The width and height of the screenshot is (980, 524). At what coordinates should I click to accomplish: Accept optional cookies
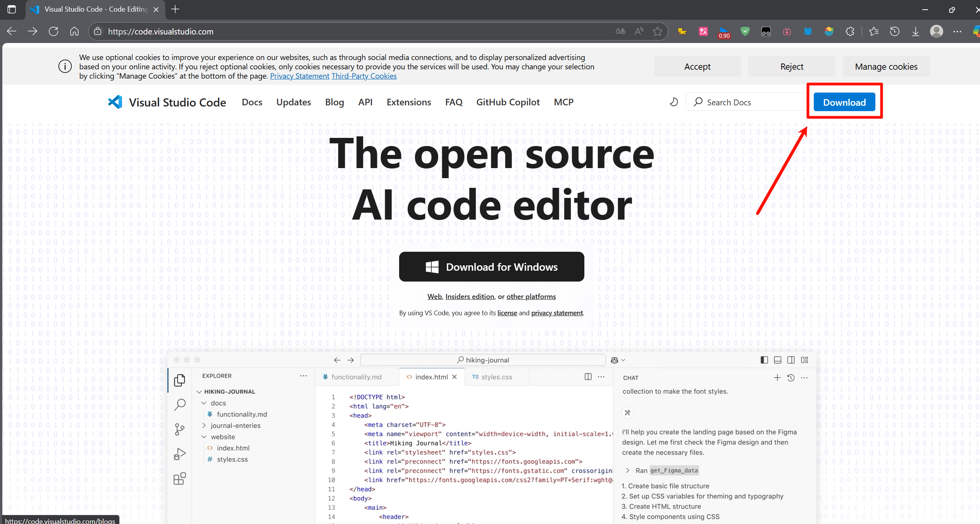698,67
